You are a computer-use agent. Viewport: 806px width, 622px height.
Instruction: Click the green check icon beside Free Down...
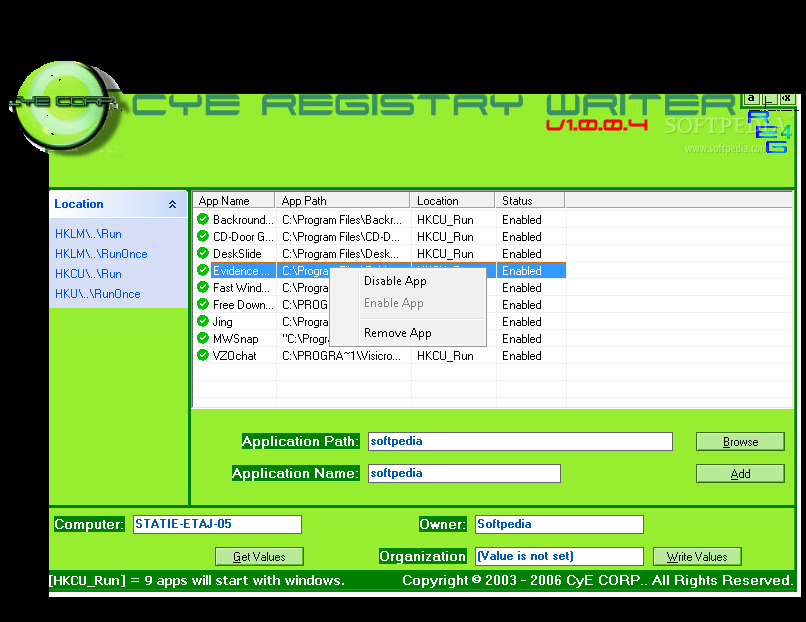tap(203, 304)
